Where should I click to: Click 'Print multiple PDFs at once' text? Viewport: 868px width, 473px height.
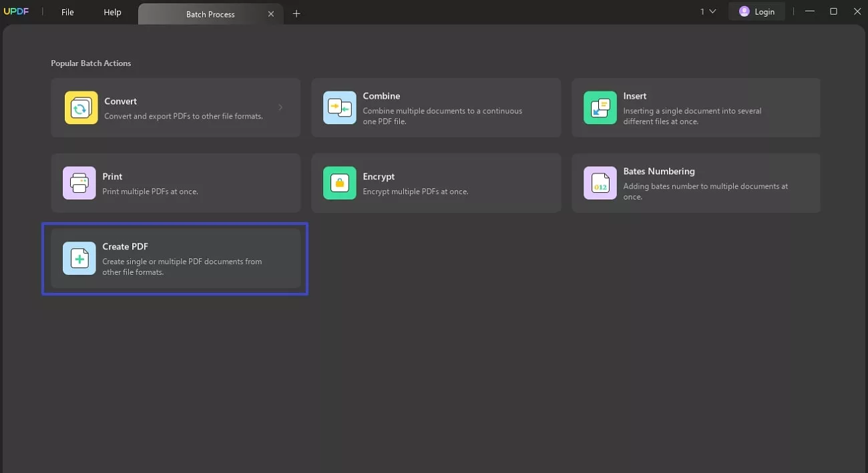point(150,191)
